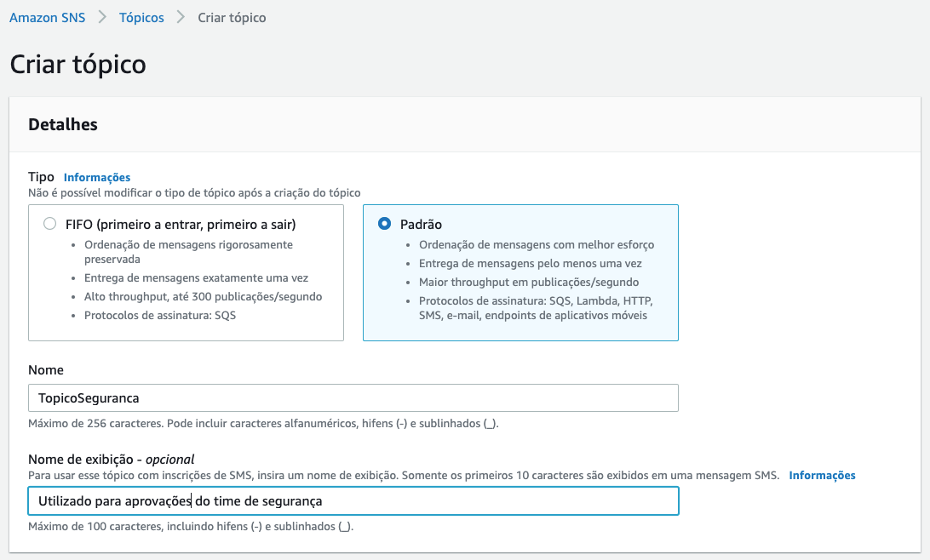
Task: Select the Padrão radio button
Action: coord(384,224)
